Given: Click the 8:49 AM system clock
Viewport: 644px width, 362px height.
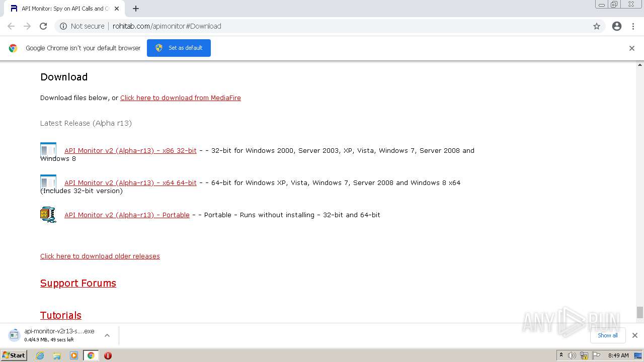Looking at the screenshot, I should click(618, 355).
